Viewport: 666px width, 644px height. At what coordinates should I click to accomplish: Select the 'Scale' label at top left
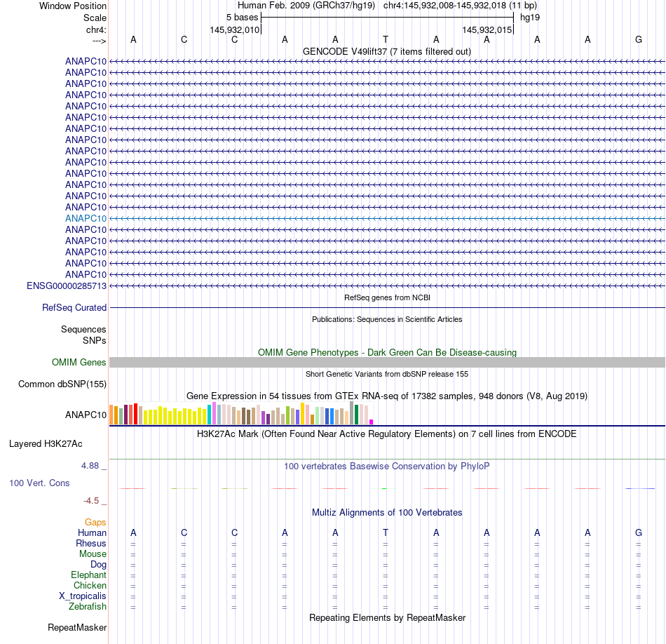pyautogui.click(x=95, y=18)
